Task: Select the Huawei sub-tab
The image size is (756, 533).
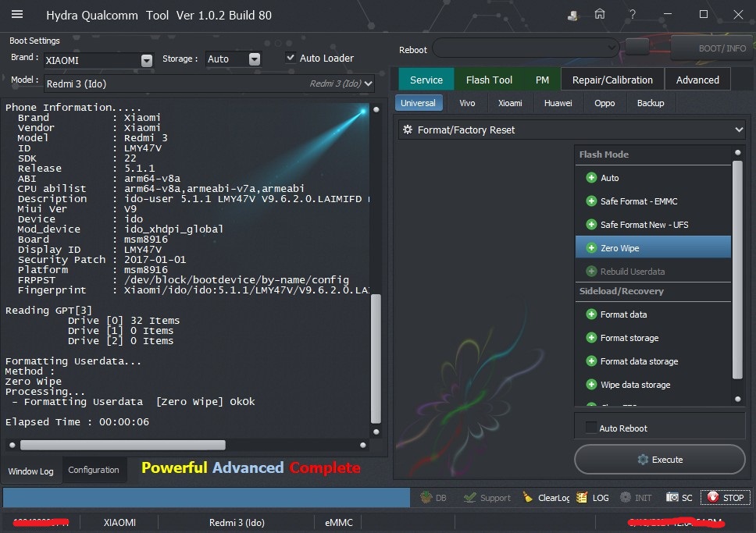Action: (558, 103)
